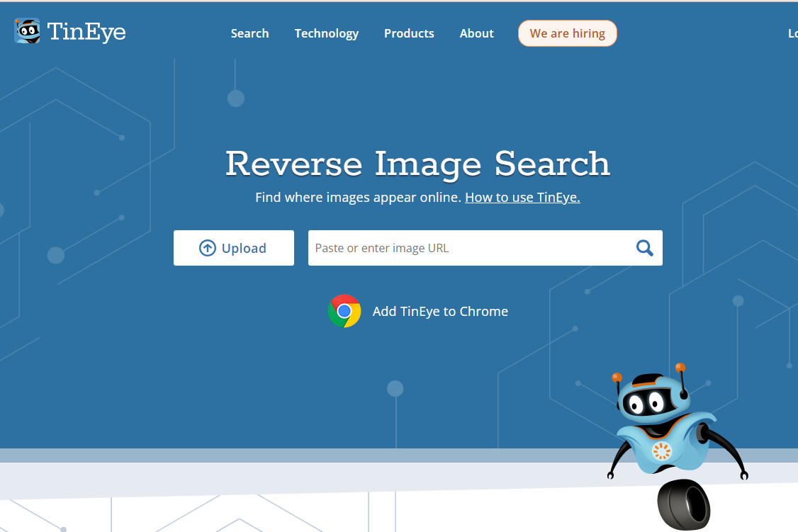
Task: Open the Add TinEye to Chrome link
Action: point(440,311)
